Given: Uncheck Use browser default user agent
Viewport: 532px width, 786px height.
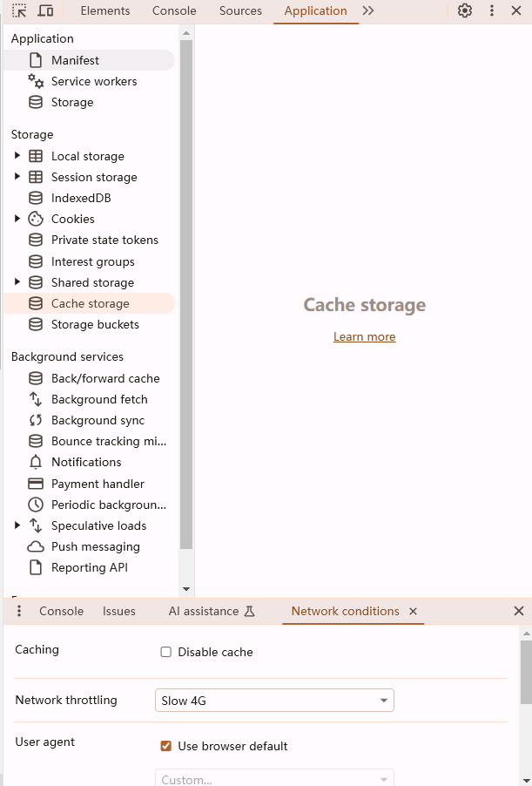Looking at the screenshot, I should (165, 747).
